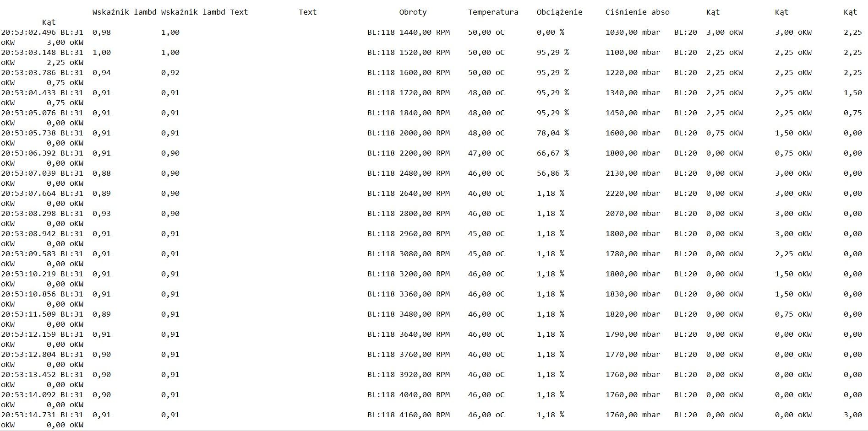This screenshot has height=431, width=868.
Task: Select timestamp 20:53:08.942
Action: click(x=28, y=234)
